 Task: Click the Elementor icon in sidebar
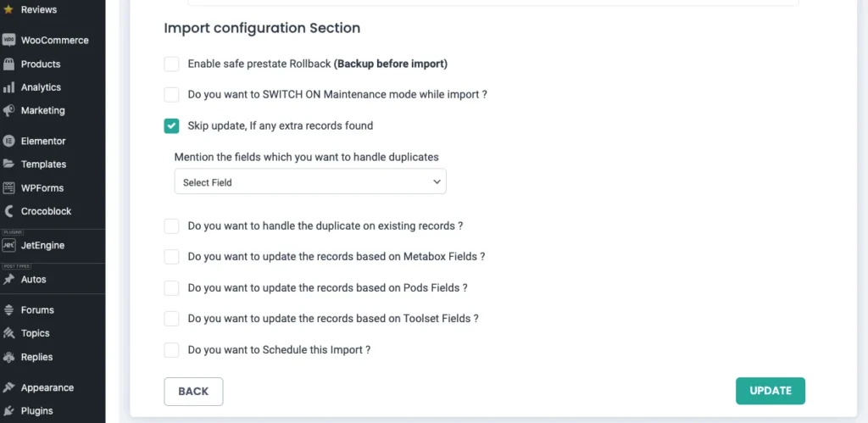[9, 141]
